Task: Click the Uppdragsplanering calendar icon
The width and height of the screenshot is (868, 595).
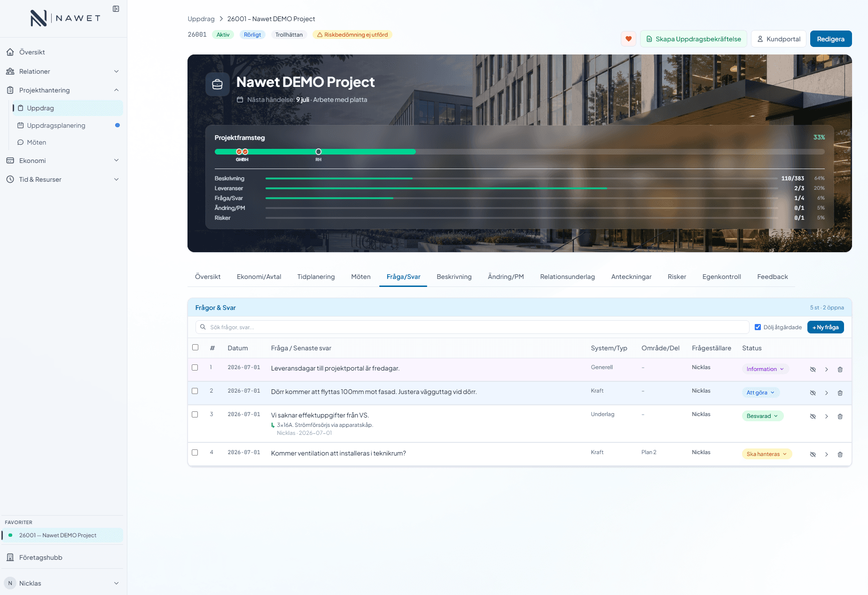Action: click(x=21, y=125)
